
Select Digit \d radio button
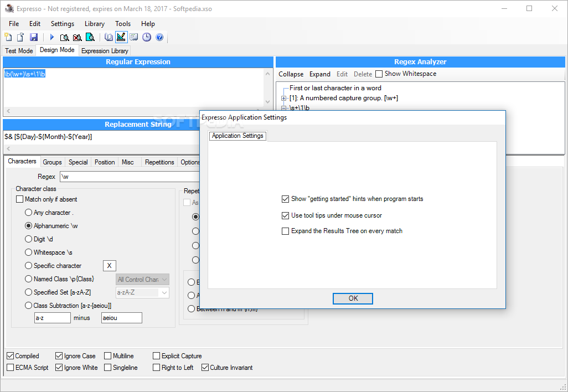tap(28, 239)
